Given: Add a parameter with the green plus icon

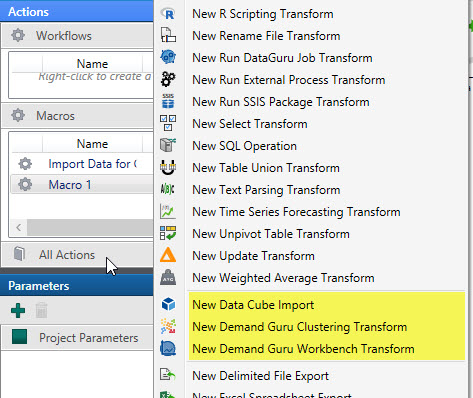Looking at the screenshot, I should (x=18, y=311).
